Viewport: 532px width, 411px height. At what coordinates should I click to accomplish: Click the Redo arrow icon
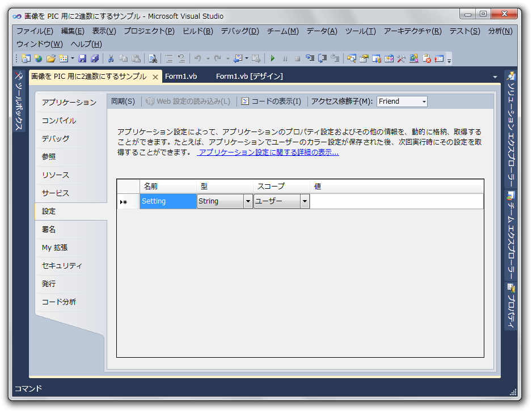point(217,58)
